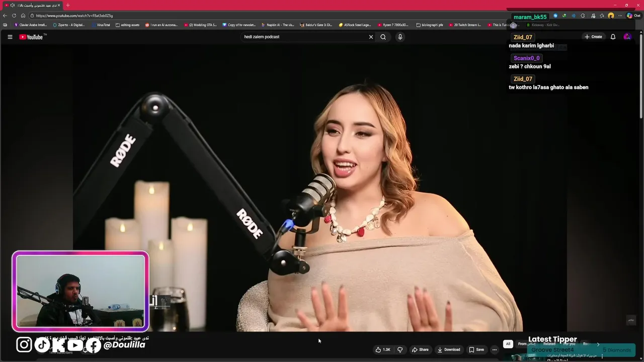
Task: Open Ziperto bookmark
Action: coord(69,25)
